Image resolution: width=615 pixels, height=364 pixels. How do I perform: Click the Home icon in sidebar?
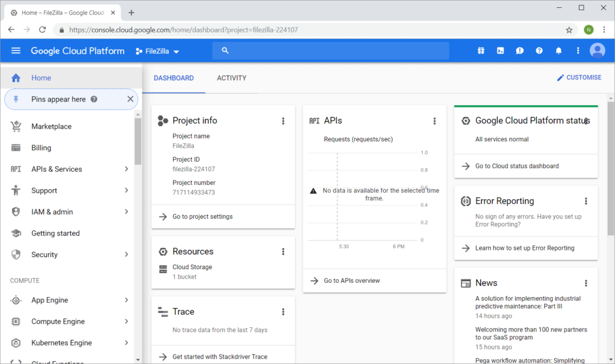point(16,77)
